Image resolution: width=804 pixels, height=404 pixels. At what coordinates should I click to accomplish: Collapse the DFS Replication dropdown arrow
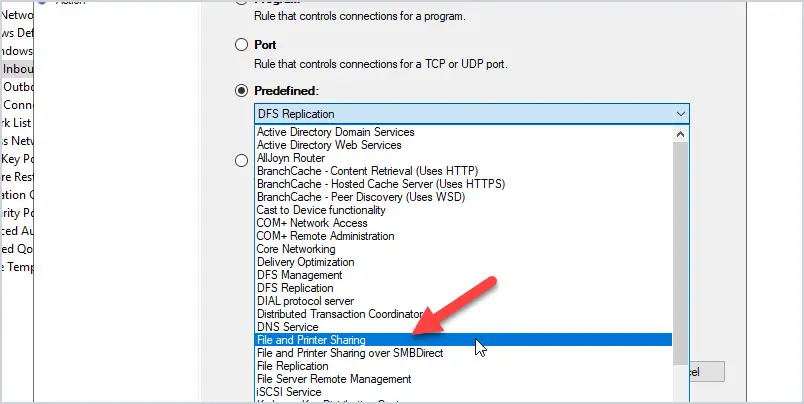(x=680, y=114)
